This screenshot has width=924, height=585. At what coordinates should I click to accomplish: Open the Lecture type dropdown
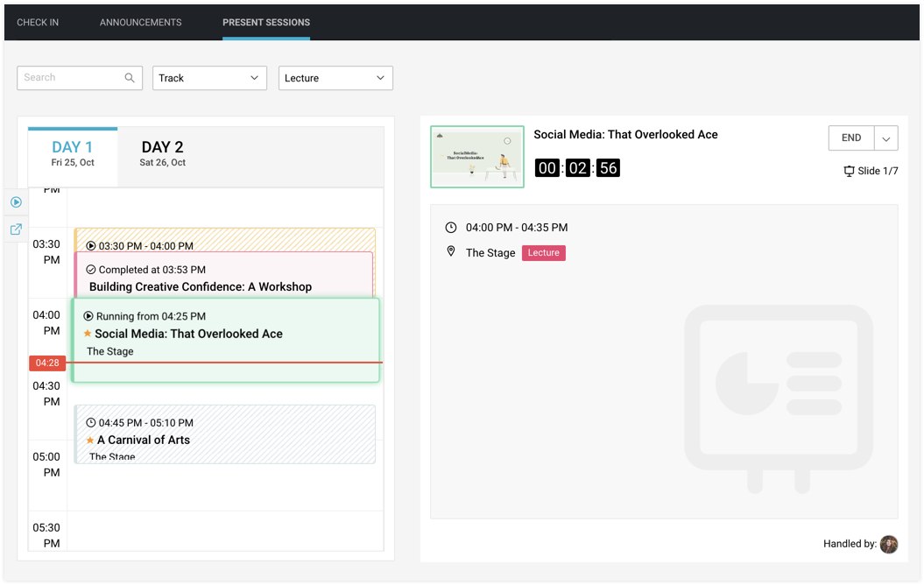[335, 78]
